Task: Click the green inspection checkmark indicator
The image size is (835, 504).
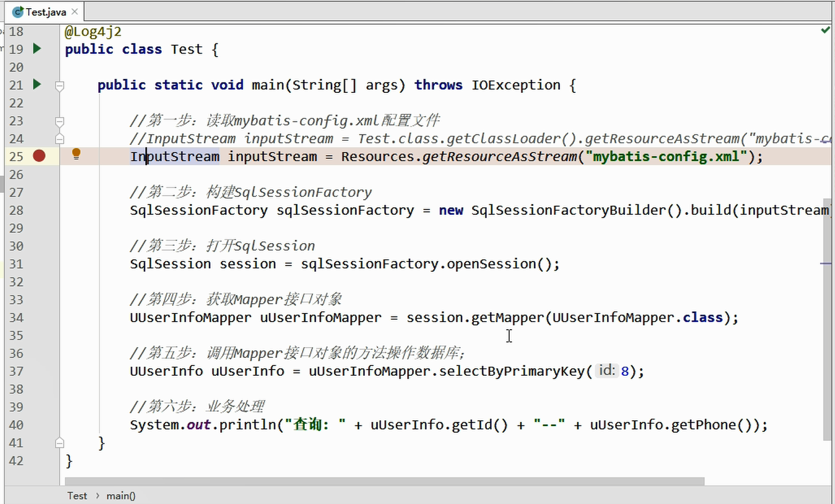Action: pyautogui.click(x=825, y=29)
